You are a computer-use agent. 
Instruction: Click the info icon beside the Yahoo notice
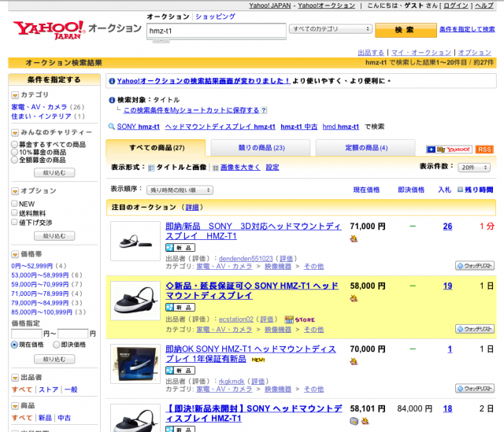click(x=112, y=81)
